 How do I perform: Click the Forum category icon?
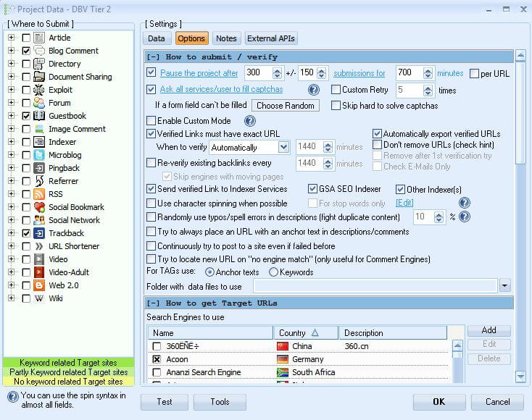point(39,103)
